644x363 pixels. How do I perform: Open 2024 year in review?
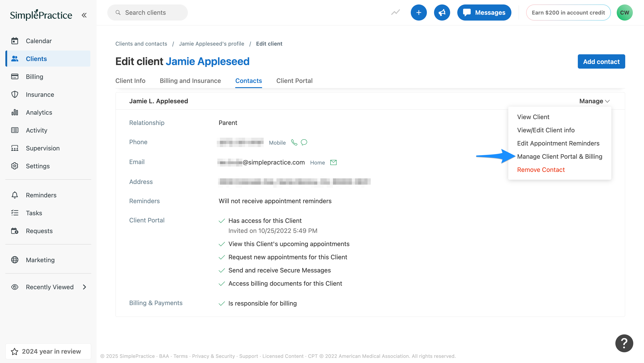(x=48, y=351)
